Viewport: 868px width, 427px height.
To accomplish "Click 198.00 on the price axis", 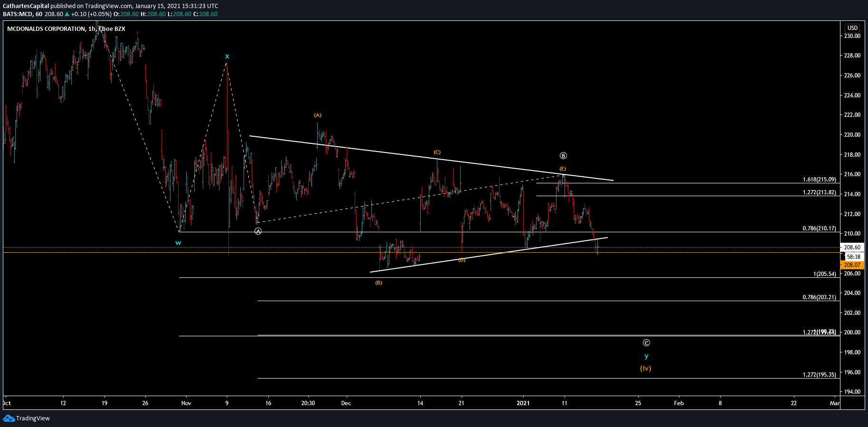I will (x=852, y=352).
